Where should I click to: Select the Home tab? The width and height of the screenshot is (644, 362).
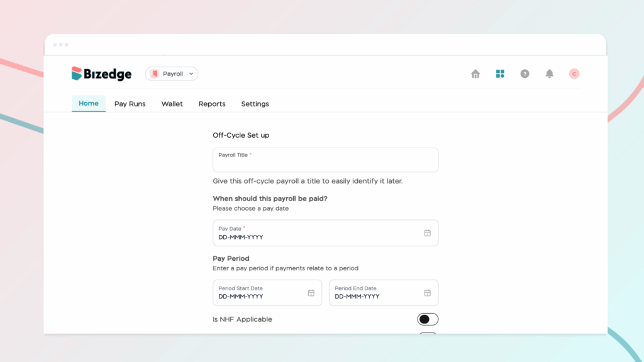coord(89,104)
